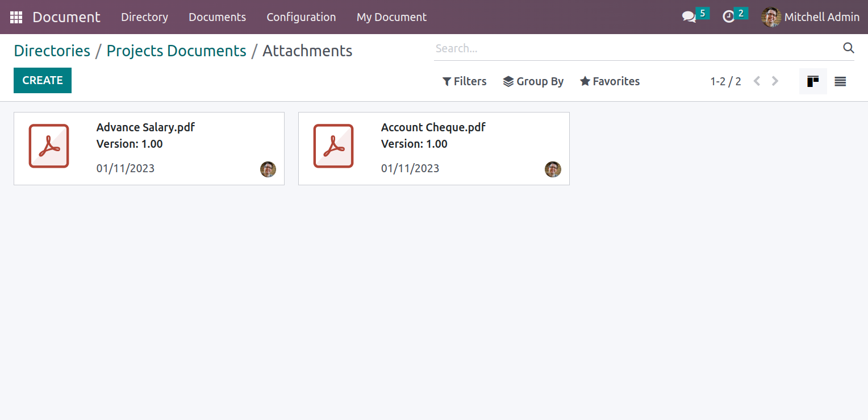Click Version: 1.00 on Advance Salary card

coord(130,144)
